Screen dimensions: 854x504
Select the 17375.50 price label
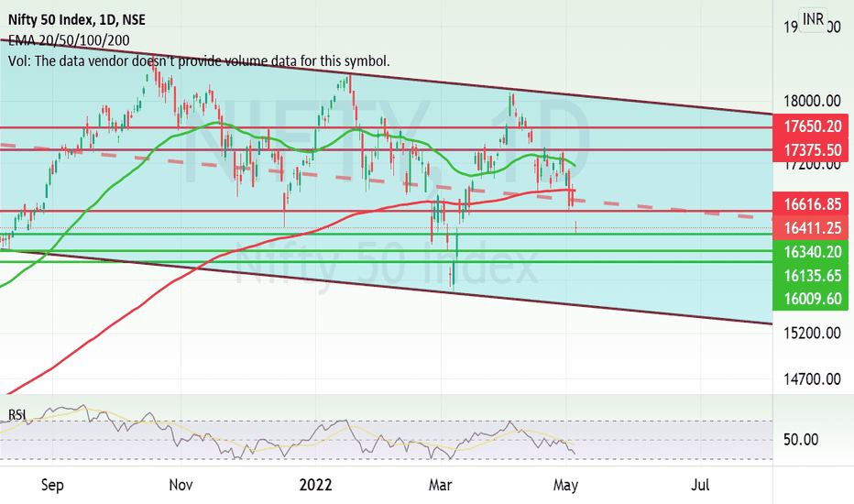(810, 150)
